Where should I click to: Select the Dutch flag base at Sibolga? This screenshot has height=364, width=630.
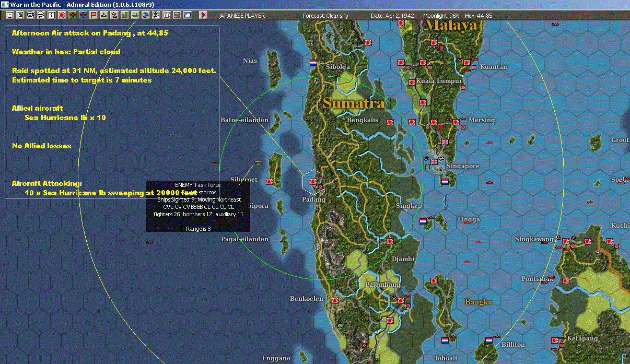(313, 63)
